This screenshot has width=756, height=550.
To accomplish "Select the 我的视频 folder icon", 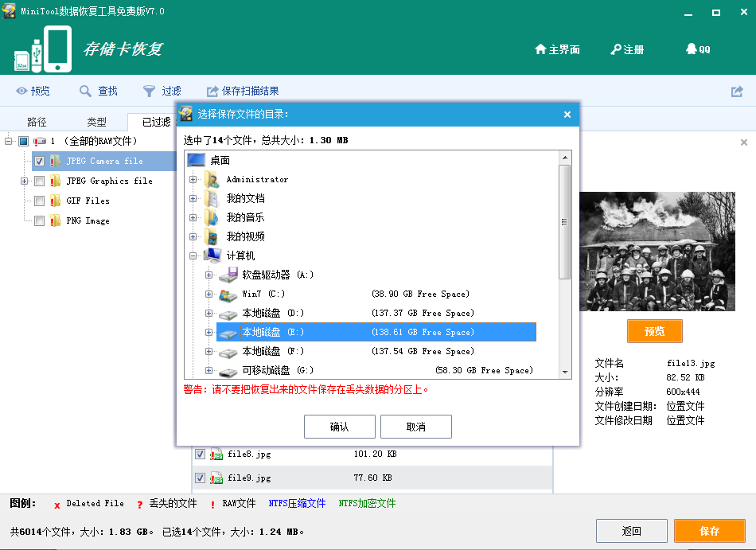I will 212,236.
